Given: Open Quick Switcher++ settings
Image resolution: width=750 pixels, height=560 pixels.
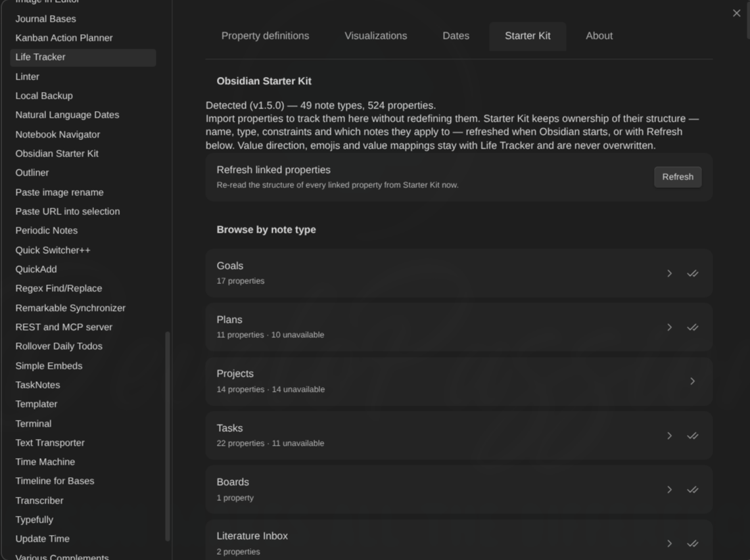Looking at the screenshot, I should pyautogui.click(x=83, y=250).
